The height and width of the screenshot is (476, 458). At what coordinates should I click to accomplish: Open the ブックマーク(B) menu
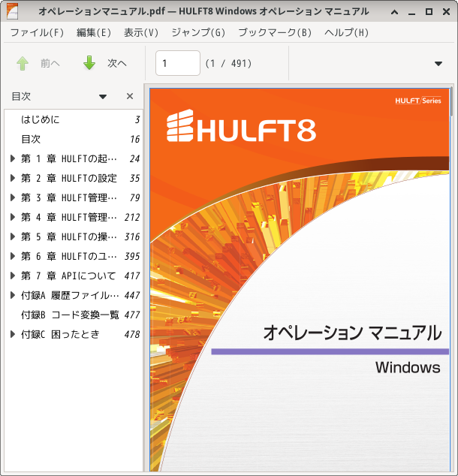tap(275, 32)
